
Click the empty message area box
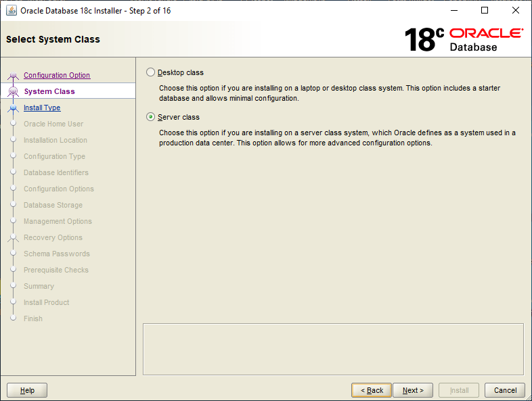333,349
